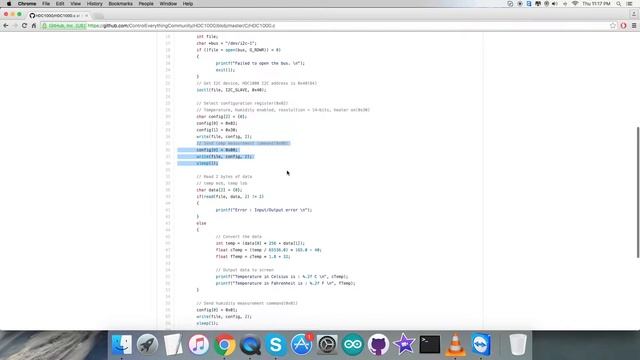Open the Chrome application menu
Viewport: 640px width, 360px height.
click(27, 4)
